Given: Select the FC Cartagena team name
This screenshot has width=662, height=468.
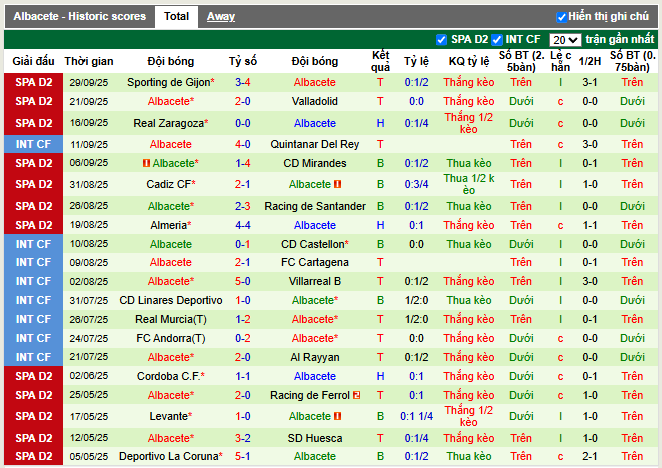Looking at the screenshot, I should pos(315,262).
